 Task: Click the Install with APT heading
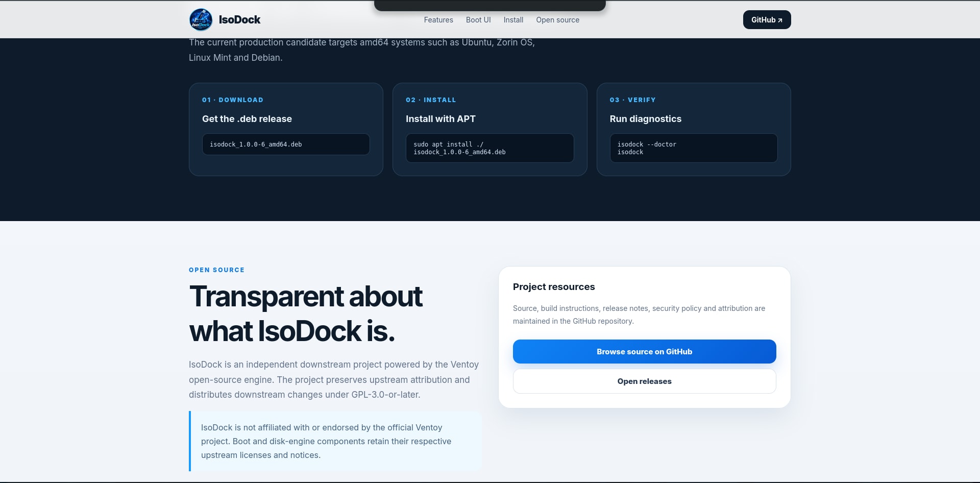(x=440, y=119)
